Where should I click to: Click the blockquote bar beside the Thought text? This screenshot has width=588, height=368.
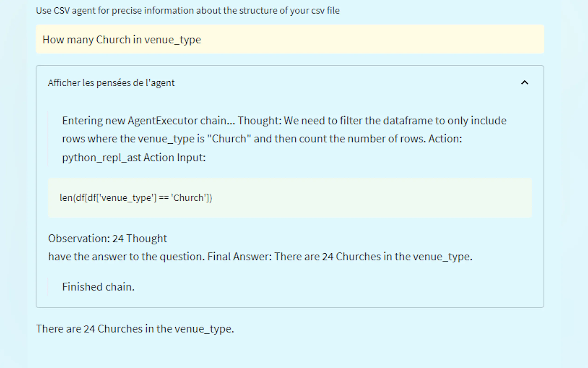click(x=48, y=139)
